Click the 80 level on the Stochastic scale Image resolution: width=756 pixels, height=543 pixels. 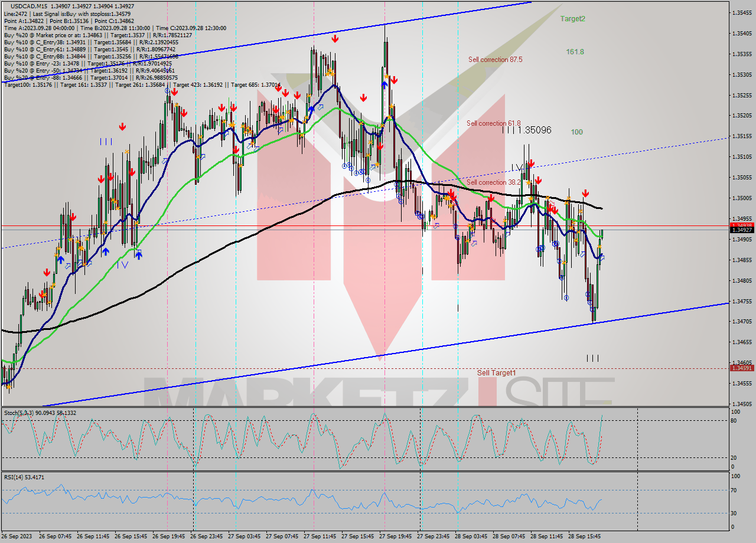click(734, 420)
